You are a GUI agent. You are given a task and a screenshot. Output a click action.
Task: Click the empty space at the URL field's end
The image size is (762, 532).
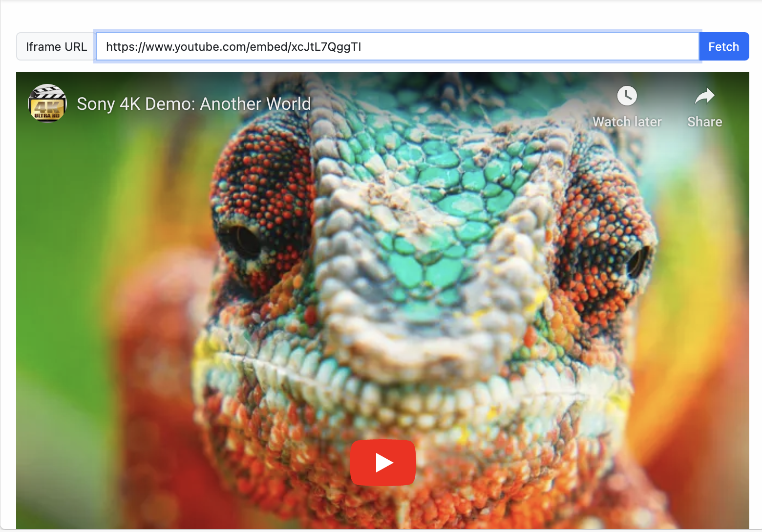tap(537, 47)
